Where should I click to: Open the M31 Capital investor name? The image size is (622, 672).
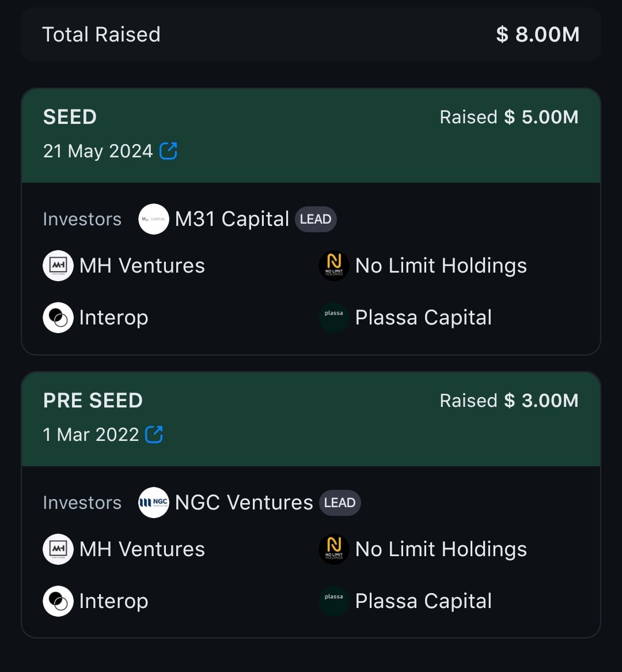coord(232,219)
